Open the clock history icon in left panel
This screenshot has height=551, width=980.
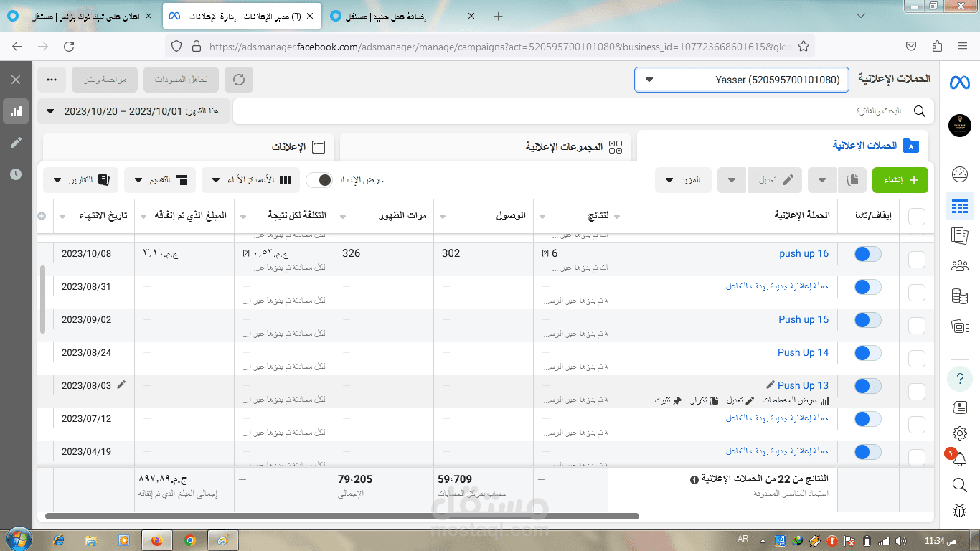(x=16, y=174)
